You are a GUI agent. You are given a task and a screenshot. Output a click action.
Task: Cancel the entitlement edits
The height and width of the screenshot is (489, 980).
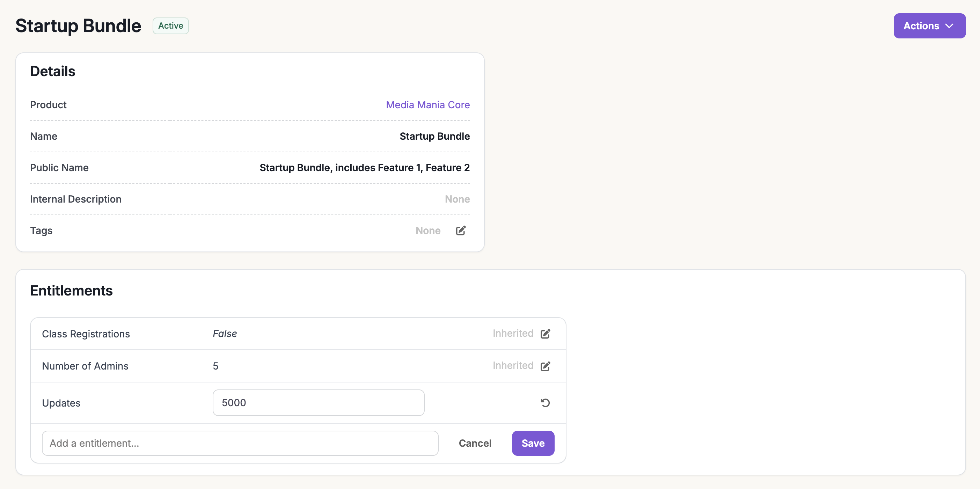click(x=475, y=443)
